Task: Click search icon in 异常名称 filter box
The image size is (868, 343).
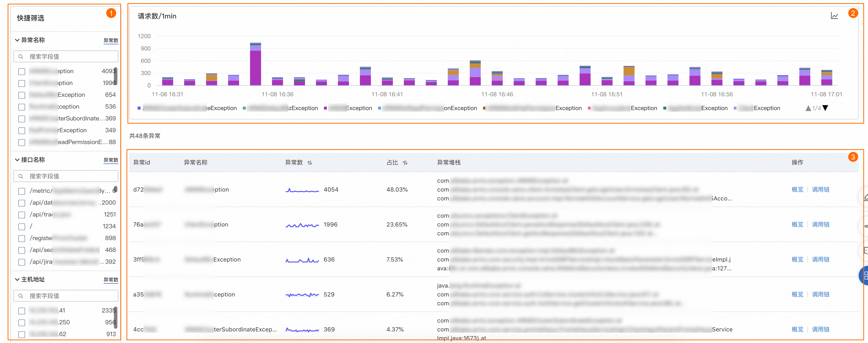Action: click(21, 57)
